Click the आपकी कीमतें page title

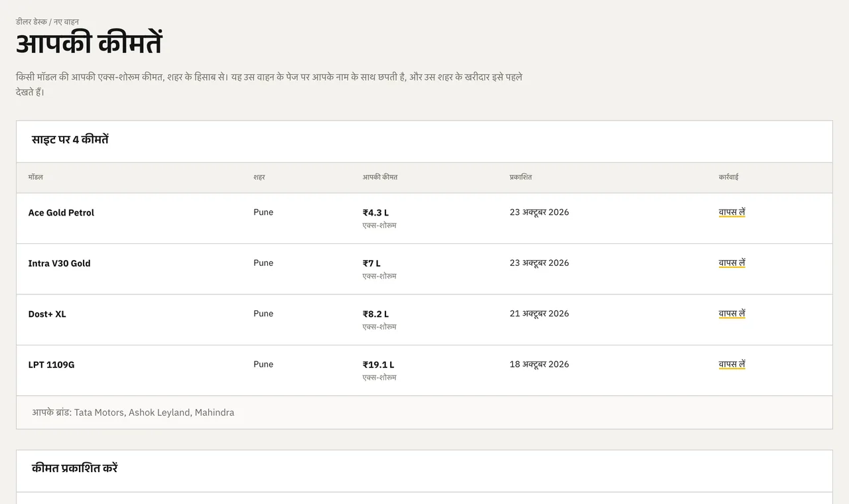pyautogui.click(x=89, y=44)
